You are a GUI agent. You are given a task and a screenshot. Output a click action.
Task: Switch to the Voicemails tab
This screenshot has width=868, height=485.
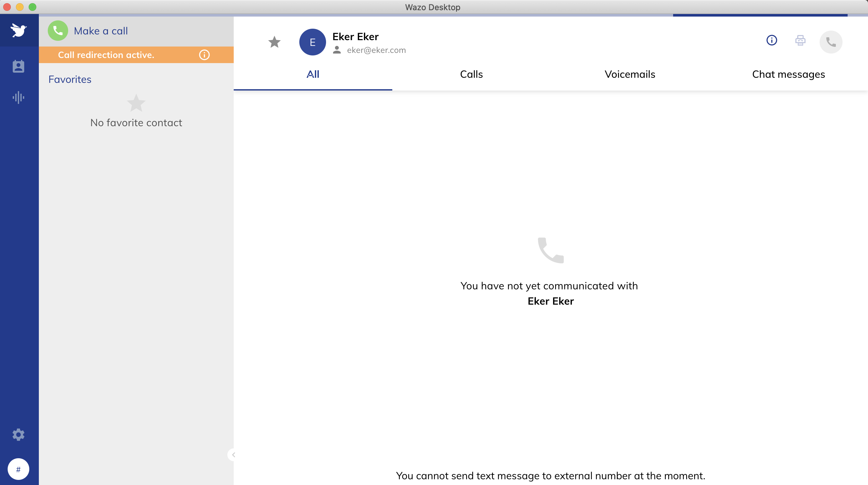630,74
